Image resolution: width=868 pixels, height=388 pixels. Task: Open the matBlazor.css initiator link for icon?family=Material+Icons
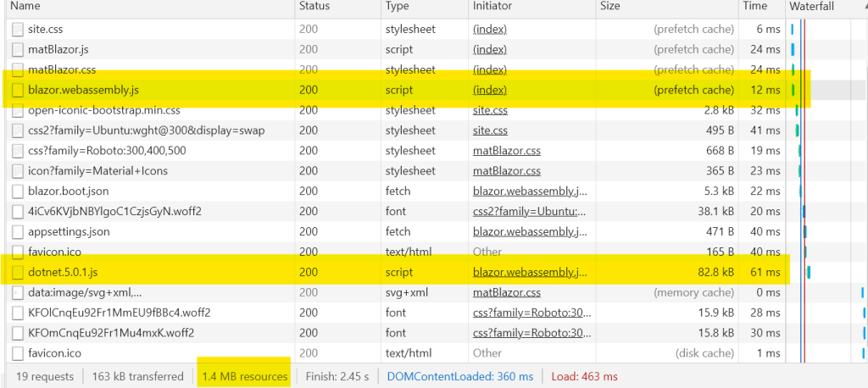coord(506,171)
